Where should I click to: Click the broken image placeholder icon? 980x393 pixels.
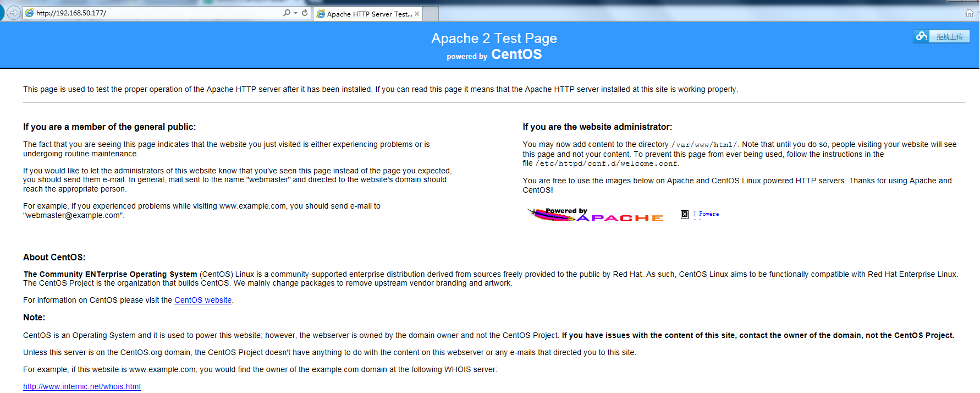pos(685,214)
